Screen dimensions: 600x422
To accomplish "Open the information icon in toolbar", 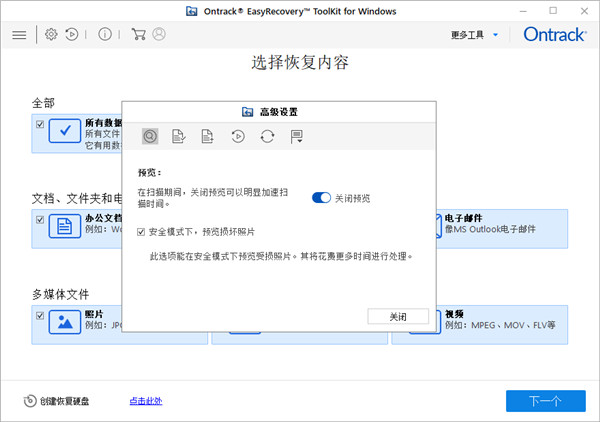I will click(105, 34).
